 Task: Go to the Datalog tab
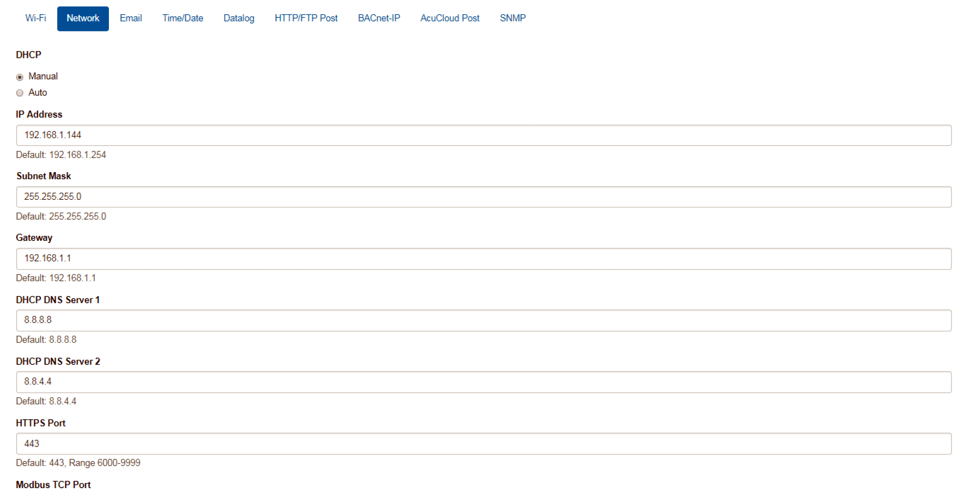(238, 18)
